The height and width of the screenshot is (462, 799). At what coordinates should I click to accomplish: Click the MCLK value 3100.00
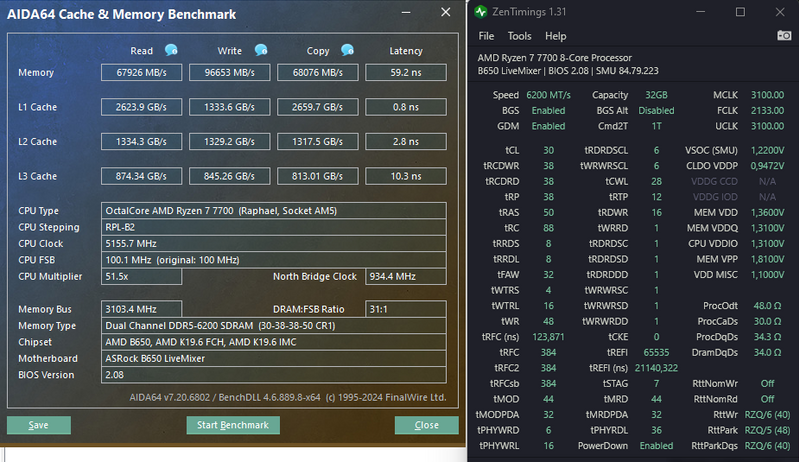(x=767, y=95)
